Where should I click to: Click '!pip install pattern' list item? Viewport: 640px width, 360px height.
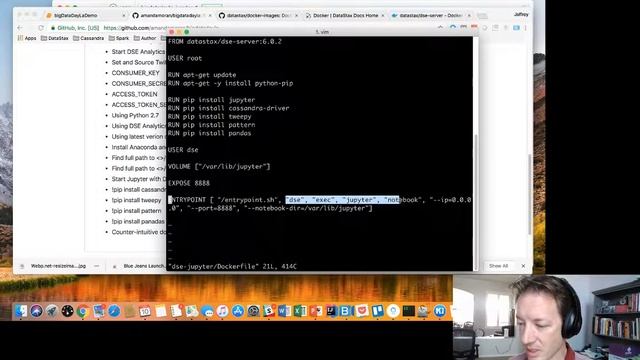tap(136, 211)
